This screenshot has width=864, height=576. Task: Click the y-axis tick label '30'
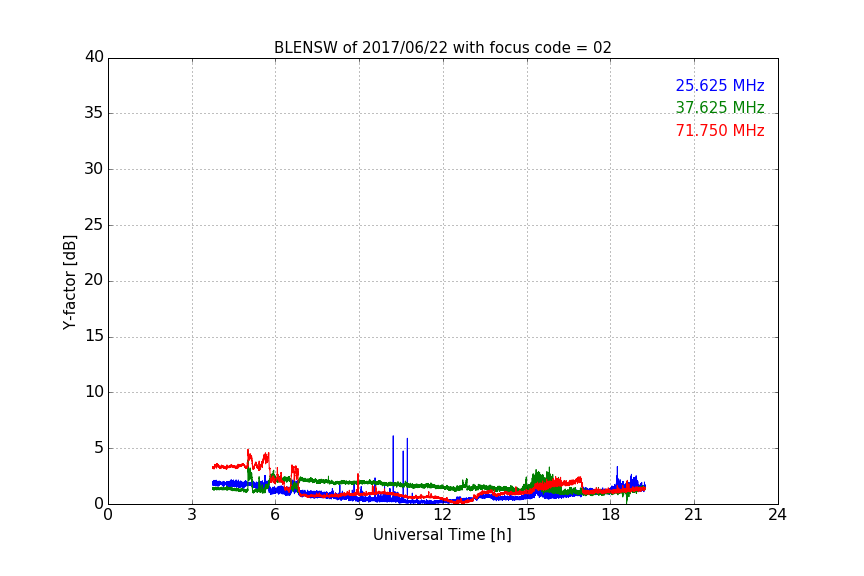pyautogui.click(x=94, y=169)
